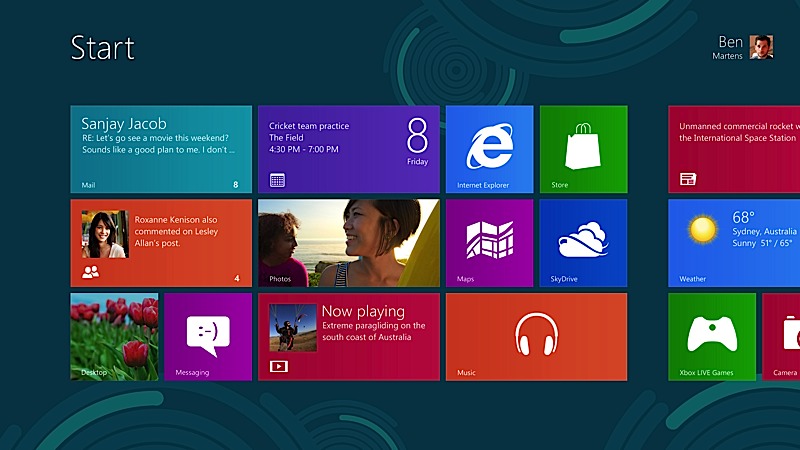Screen dimensions: 800x450
Task: Click the sun icon on the Weather tile
Action: (703, 229)
